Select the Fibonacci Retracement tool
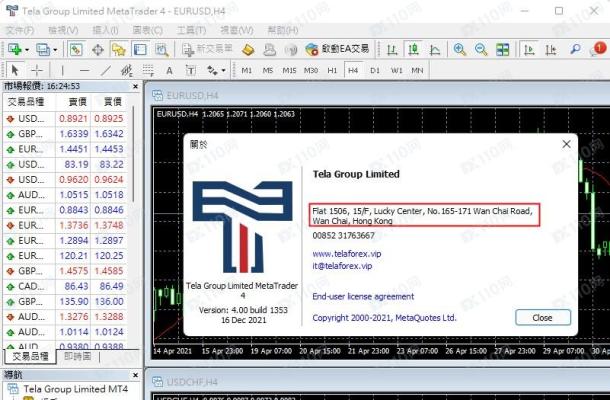This screenshot has height=400, width=610. pos(148,70)
